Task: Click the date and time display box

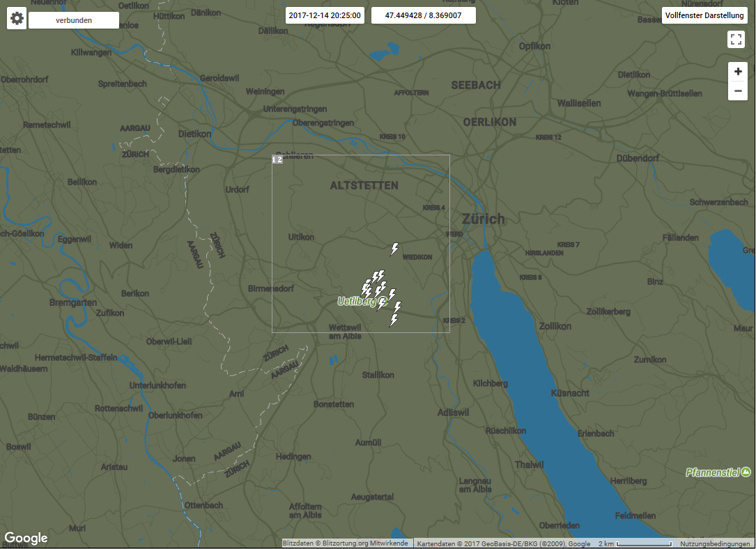Action: tap(325, 15)
